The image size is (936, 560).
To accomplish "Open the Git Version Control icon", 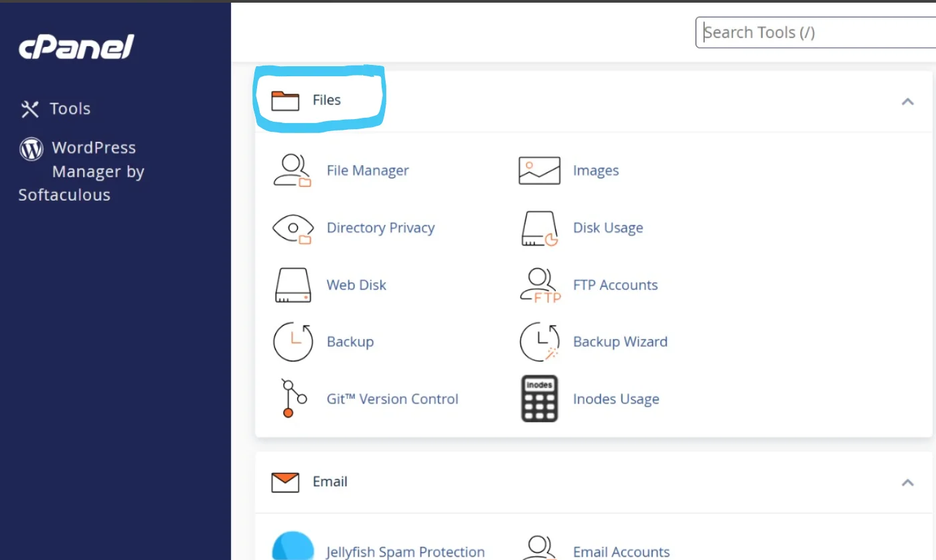I will tap(293, 399).
